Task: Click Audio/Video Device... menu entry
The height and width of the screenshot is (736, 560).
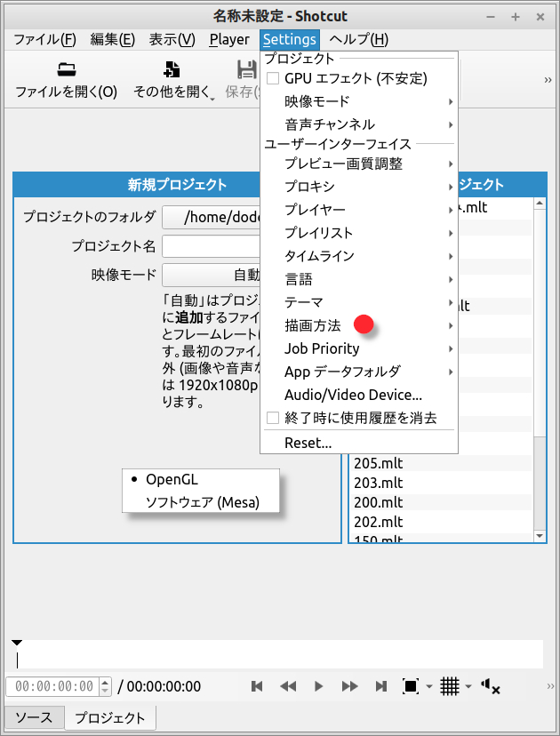Action: coord(353,395)
